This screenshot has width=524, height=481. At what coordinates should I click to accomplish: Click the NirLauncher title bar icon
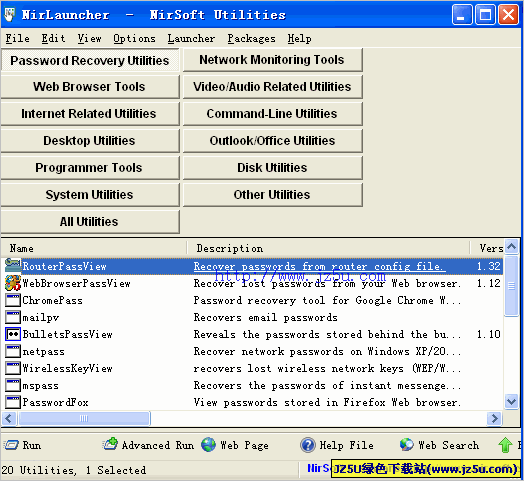pyautogui.click(x=10, y=14)
